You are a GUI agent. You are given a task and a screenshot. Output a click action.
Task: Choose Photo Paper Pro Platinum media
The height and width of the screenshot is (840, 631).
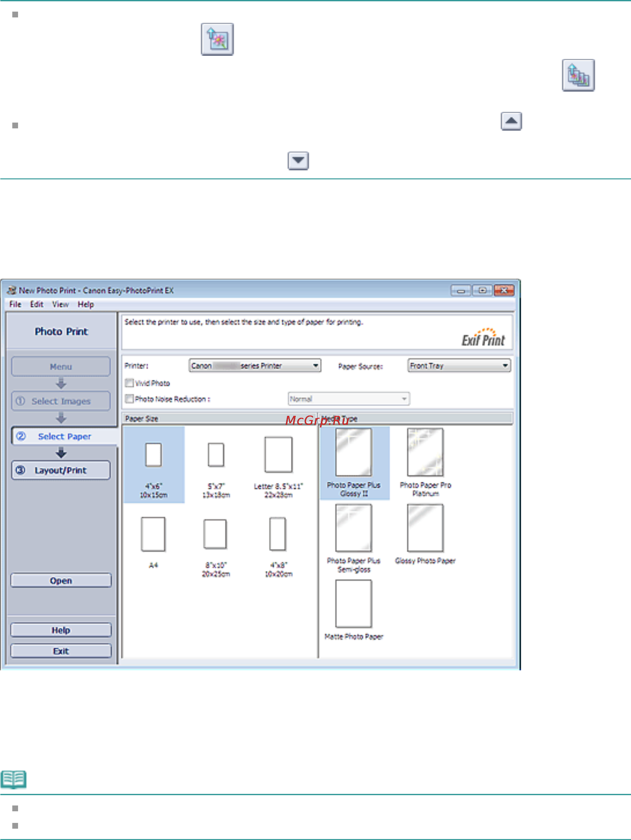425,463
